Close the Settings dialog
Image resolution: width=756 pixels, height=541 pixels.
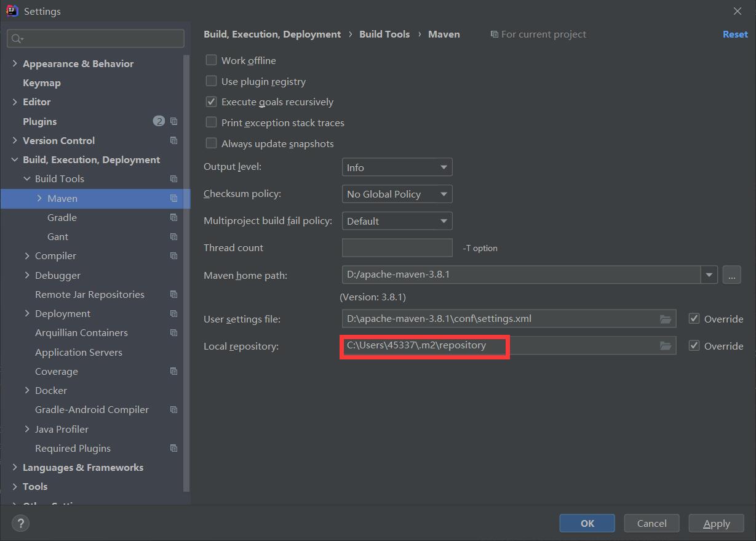click(738, 11)
